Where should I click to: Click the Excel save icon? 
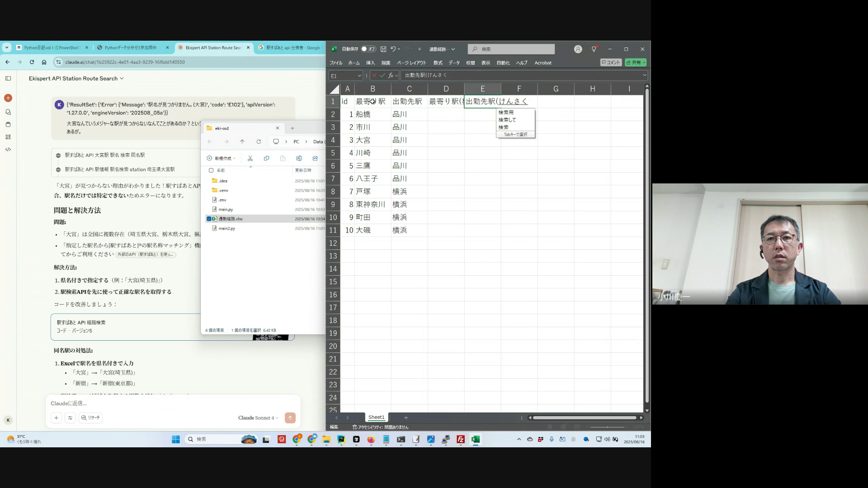(x=383, y=49)
